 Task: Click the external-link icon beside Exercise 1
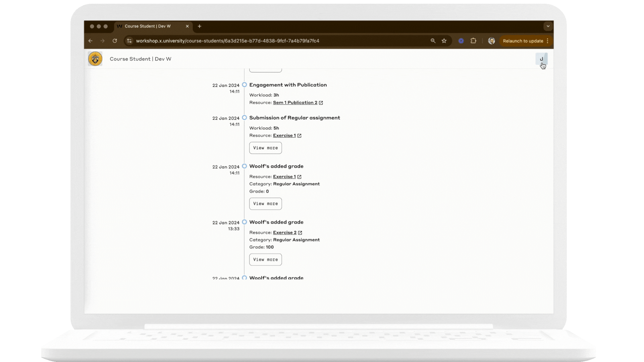click(299, 135)
